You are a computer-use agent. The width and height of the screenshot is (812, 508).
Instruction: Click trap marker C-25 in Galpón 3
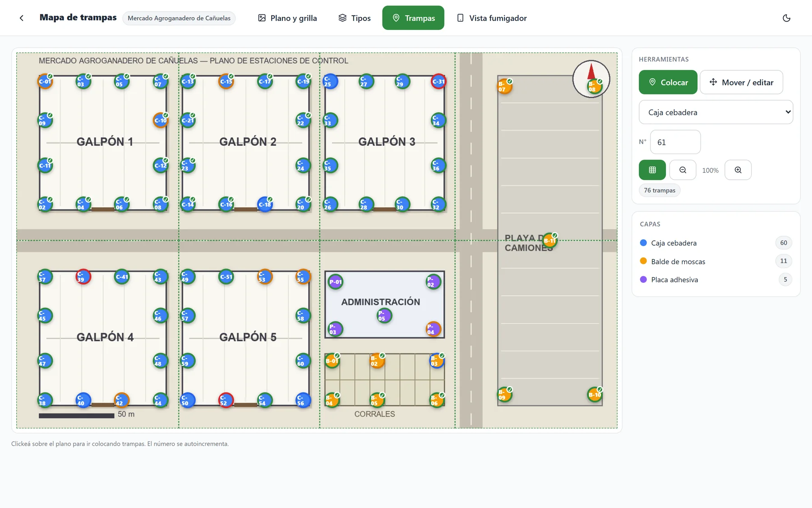click(x=330, y=82)
